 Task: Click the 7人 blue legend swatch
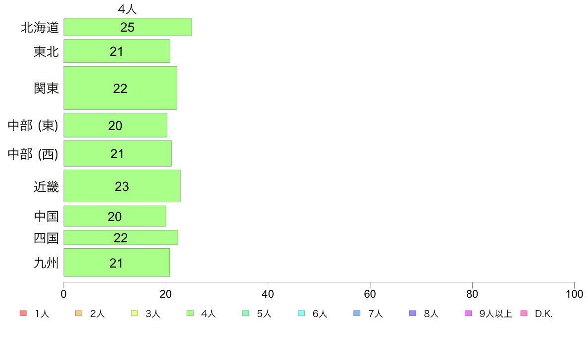[x=357, y=314]
